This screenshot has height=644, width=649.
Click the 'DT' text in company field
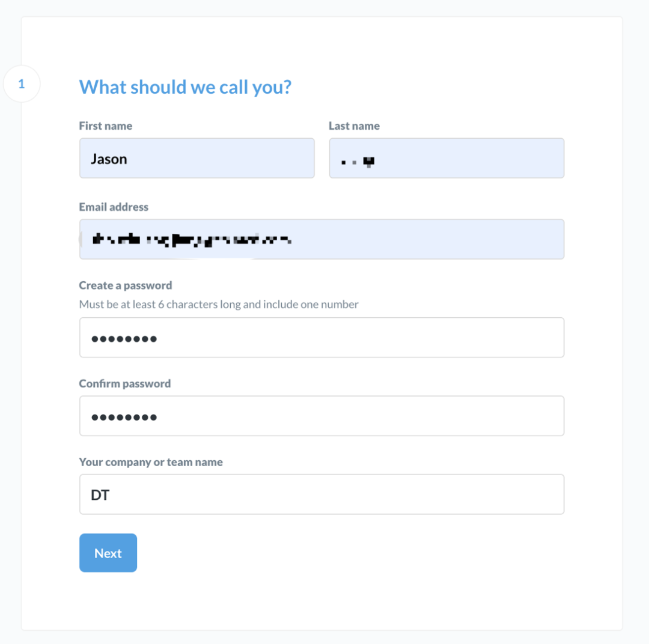click(x=100, y=495)
